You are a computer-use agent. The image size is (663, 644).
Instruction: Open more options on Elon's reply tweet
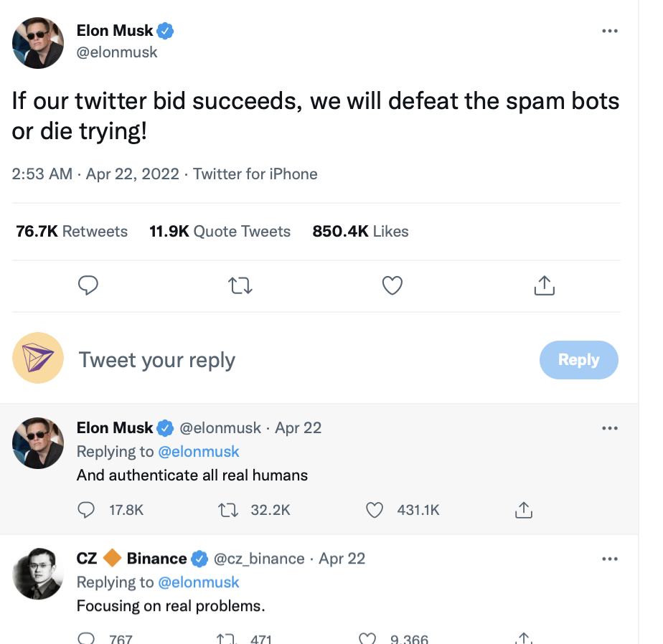pos(609,428)
